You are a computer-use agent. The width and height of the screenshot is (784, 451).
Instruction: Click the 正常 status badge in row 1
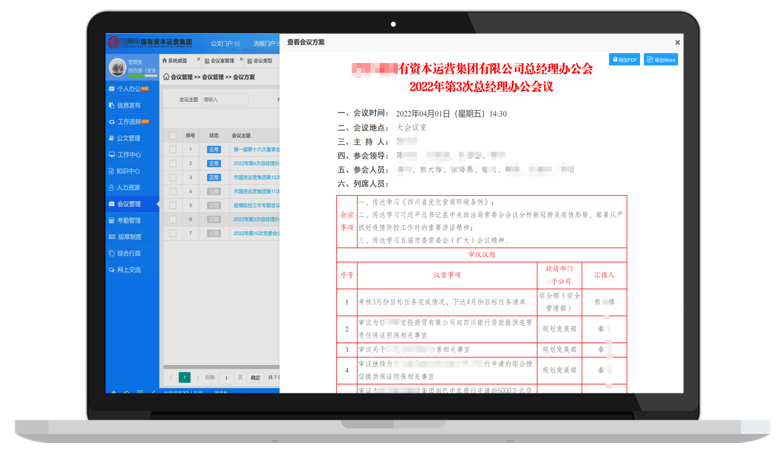coord(214,150)
